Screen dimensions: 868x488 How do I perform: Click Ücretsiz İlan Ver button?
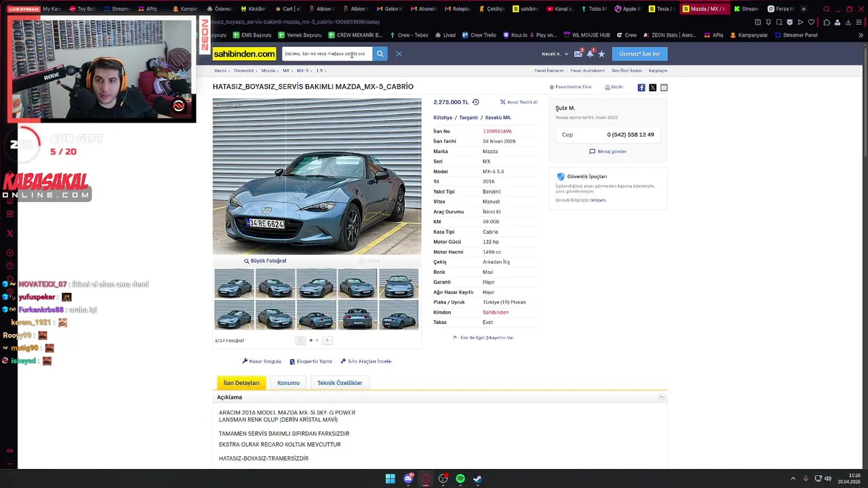pyautogui.click(x=639, y=54)
